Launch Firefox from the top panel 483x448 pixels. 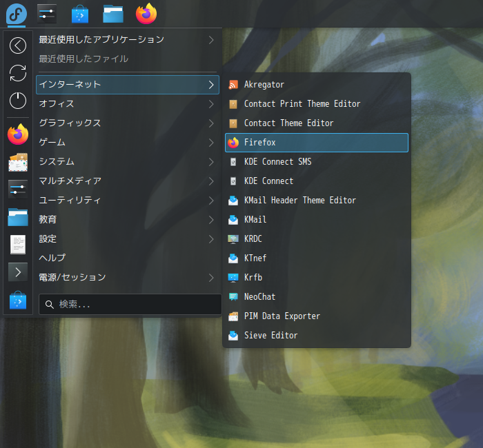[x=146, y=14]
